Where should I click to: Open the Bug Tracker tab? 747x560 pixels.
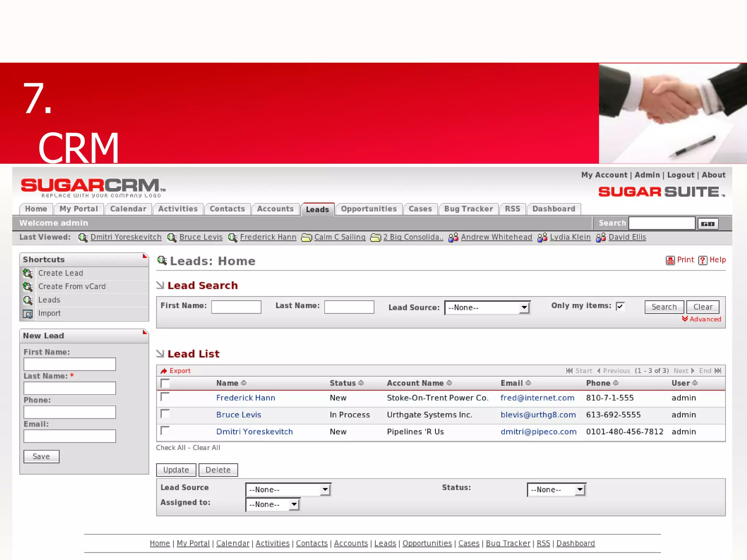tap(468, 209)
